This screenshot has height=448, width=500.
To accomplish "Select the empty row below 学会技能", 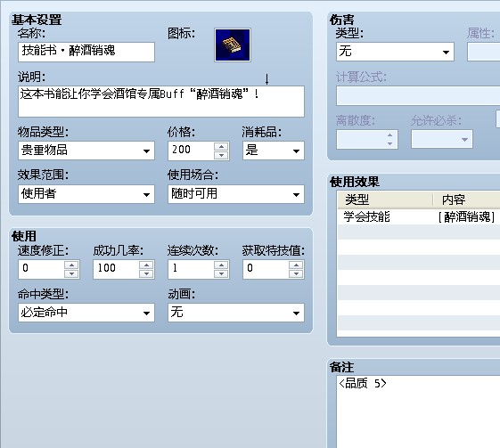I will click(418, 232).
